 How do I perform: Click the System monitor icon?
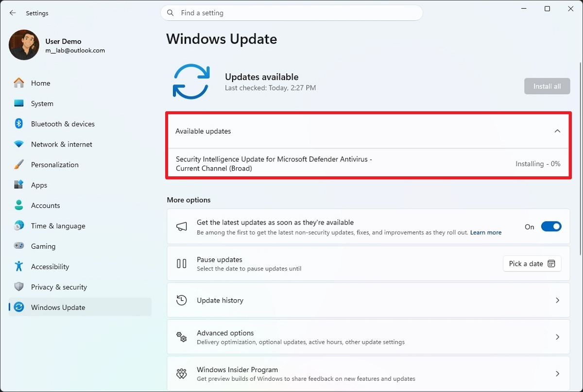(x=19, y=103)
